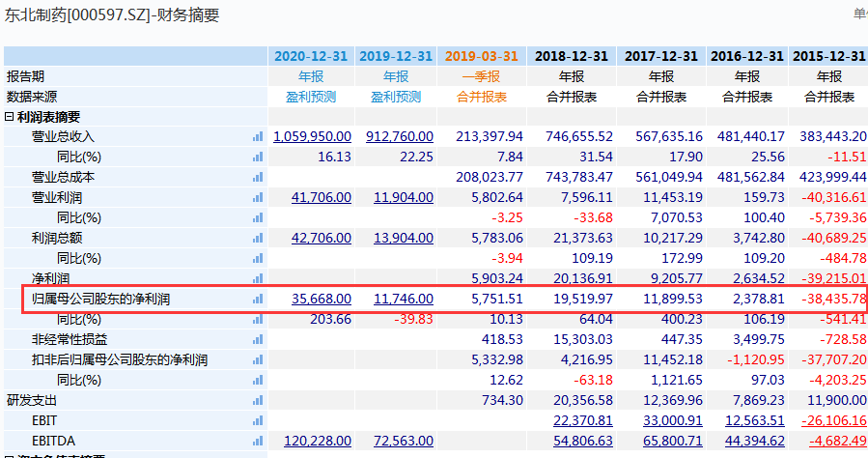868x458 pixels.
Task: Click operating profit link 41,706.00
Action: tap(322, 198)
